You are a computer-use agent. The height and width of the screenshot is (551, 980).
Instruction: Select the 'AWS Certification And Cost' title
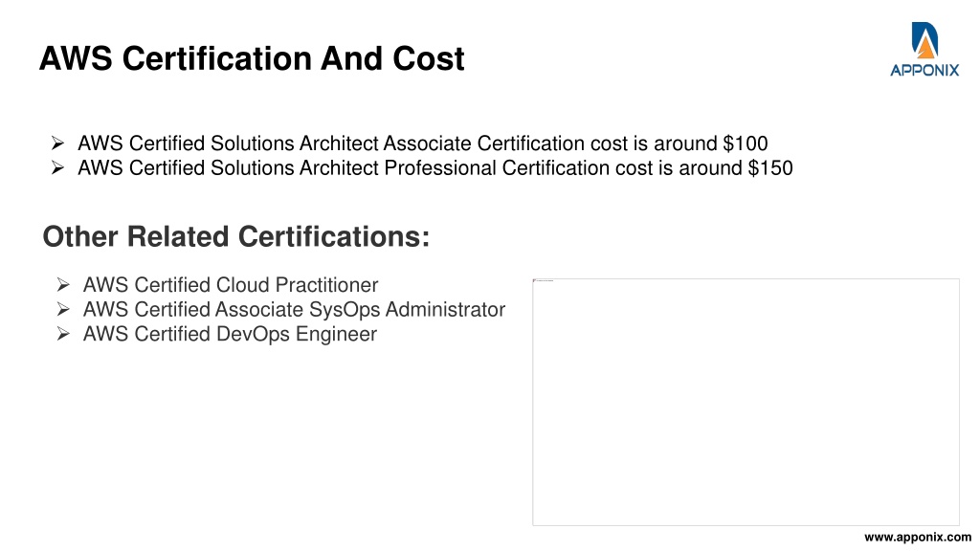pyautogui.click(x=252, y=58)
